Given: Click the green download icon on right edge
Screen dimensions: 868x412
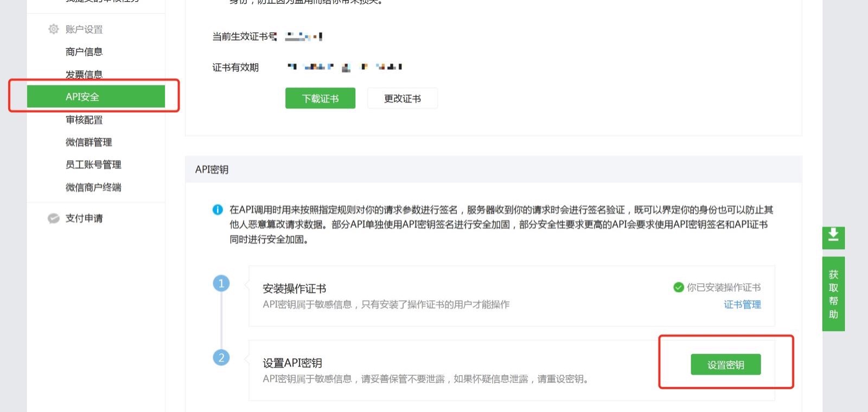Looking at the screenshot, I should [x=833, y=237].
